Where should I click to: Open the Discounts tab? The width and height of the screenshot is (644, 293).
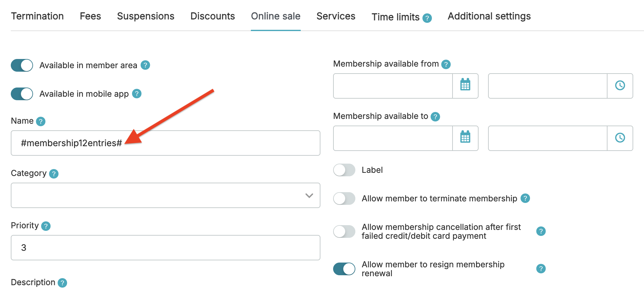(x=212, y=16)
